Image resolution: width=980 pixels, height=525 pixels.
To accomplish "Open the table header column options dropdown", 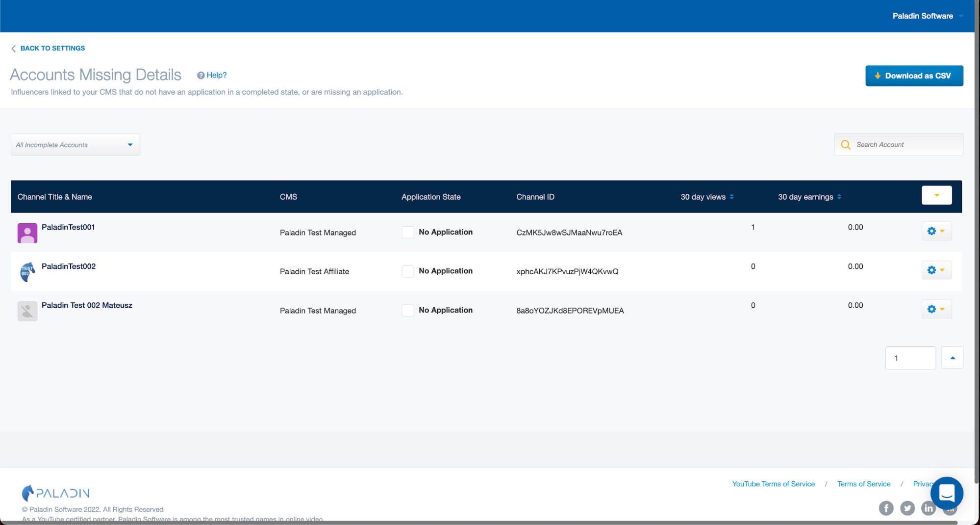I will point(936,195).
